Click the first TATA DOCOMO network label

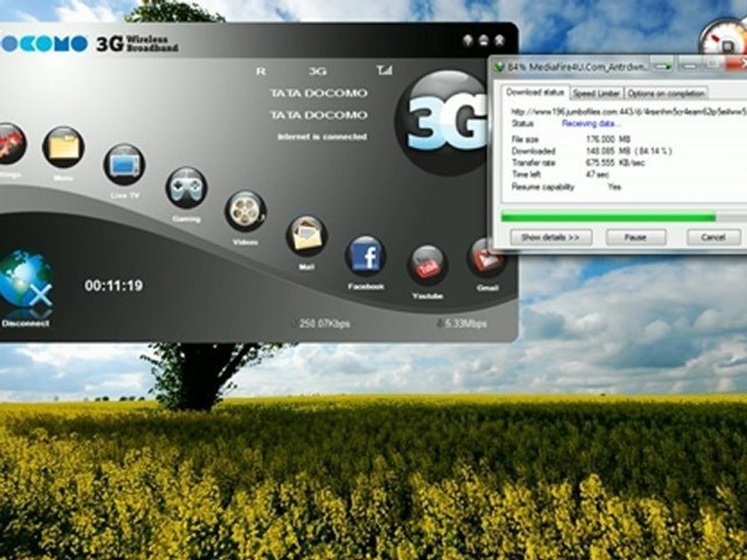click(x=319, y=93)
